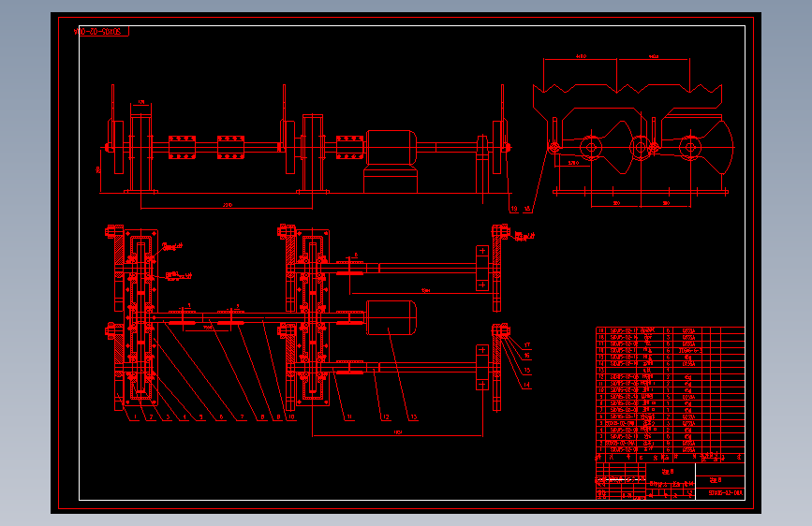This screenshot has width=812, height=526.
Task: Select part balloon number 6
Action: pos(221,416)
